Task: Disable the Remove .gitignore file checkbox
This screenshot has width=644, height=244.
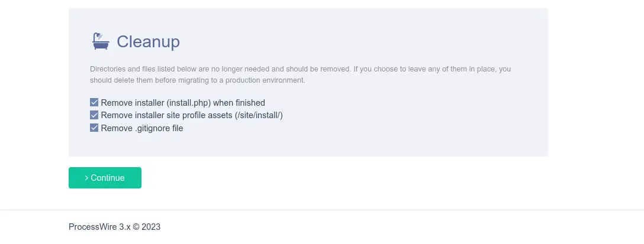Action: 94,128
